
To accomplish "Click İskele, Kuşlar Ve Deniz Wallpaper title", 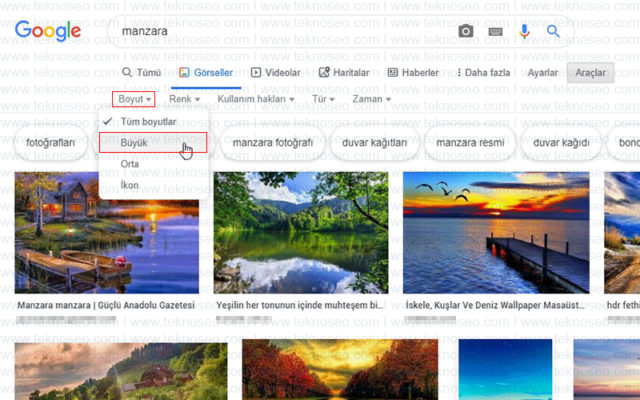I will (x=495, y=305).
